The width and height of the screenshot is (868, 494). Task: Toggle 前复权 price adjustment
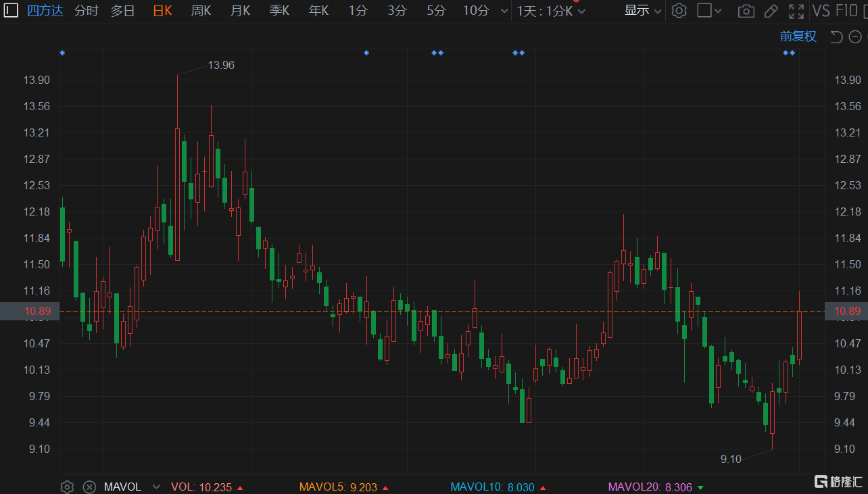click(798, 36)
